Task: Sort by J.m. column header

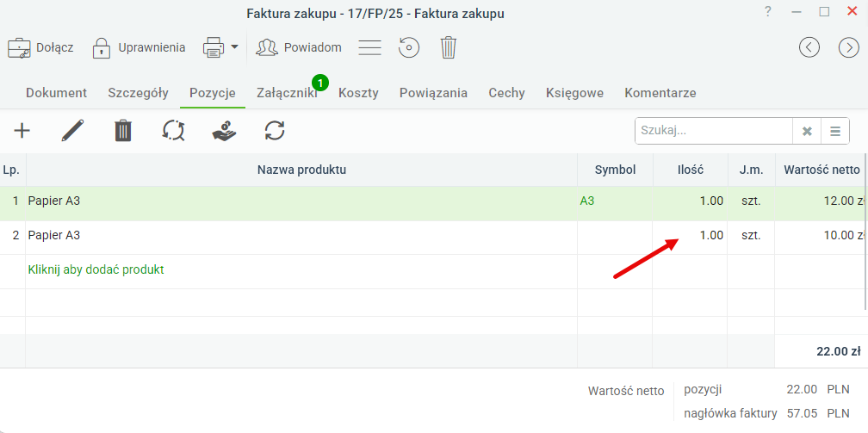Action: (751, 170)
